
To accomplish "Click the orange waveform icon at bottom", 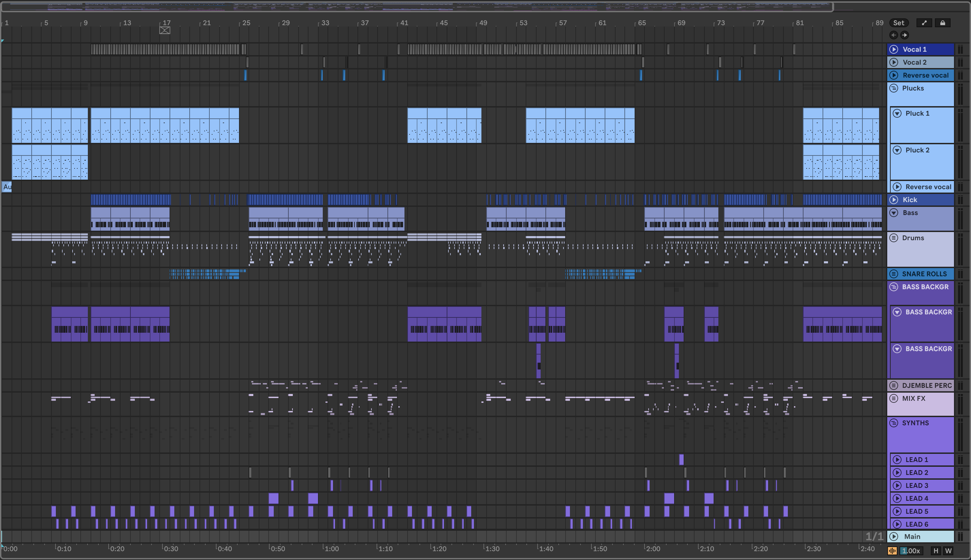I will [892, 551].
